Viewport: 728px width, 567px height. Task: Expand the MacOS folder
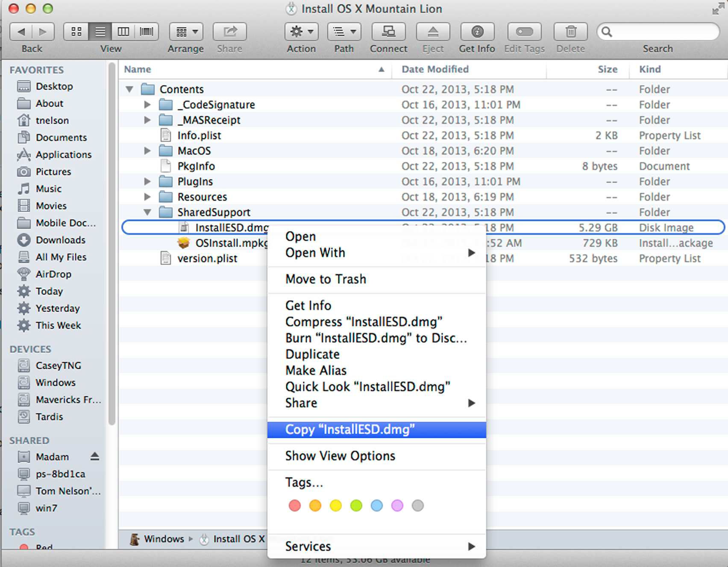click(147, 151)
